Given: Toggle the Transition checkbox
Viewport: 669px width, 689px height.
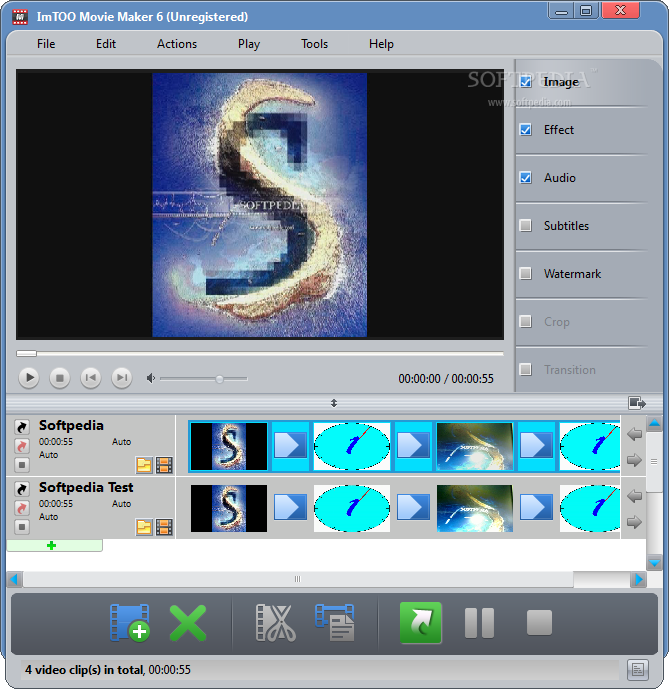Looking at the screenshot, I should coord(526,370).
